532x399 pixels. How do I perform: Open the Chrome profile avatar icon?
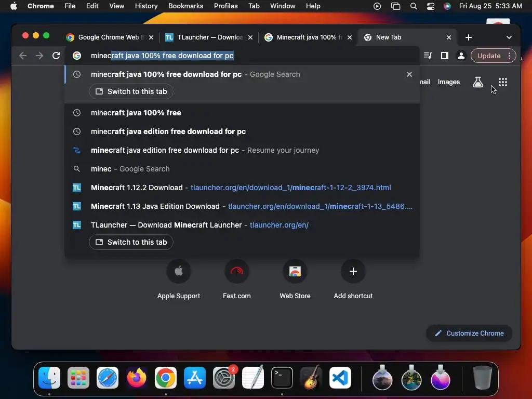461,56
